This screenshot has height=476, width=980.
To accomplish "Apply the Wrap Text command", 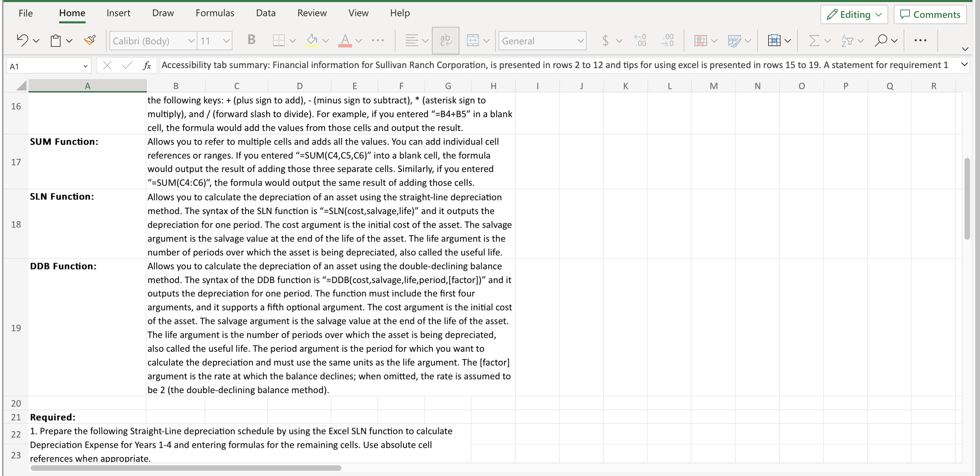I will click(445, 40).
